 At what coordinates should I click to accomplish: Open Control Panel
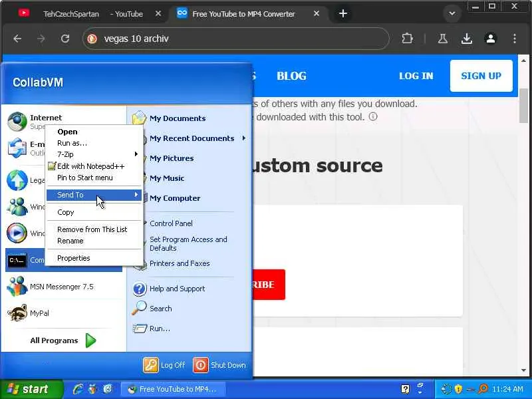(x=171, y=223)
